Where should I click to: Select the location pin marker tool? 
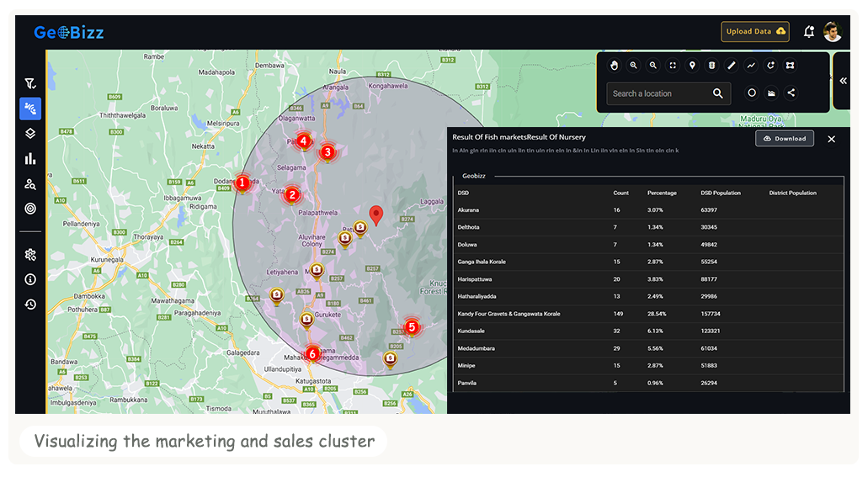point(692,66)
